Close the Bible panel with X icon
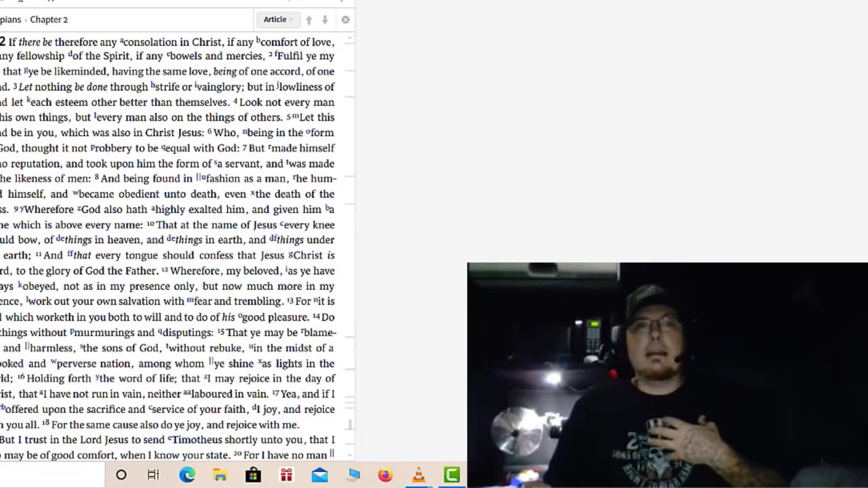 pos(345,20)
